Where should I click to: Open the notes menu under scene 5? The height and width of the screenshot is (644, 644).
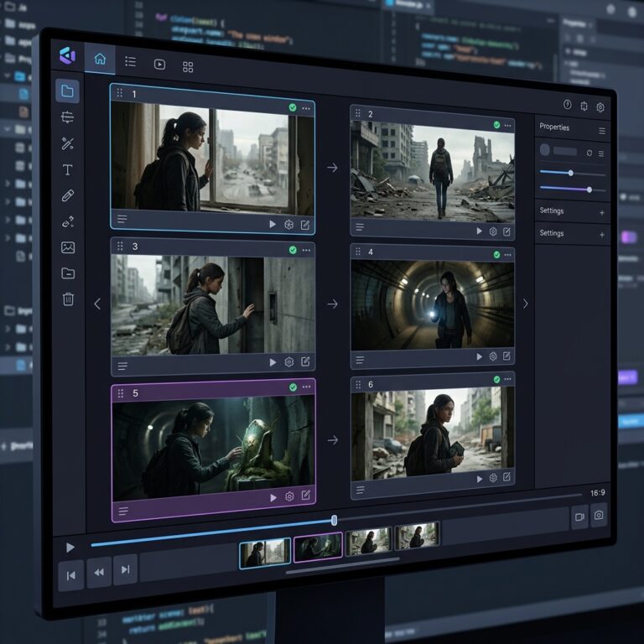click(x=122, y=512)
